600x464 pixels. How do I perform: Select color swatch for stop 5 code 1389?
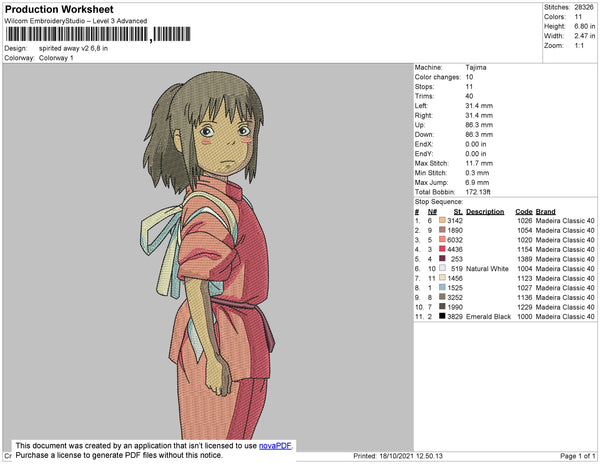442,259
